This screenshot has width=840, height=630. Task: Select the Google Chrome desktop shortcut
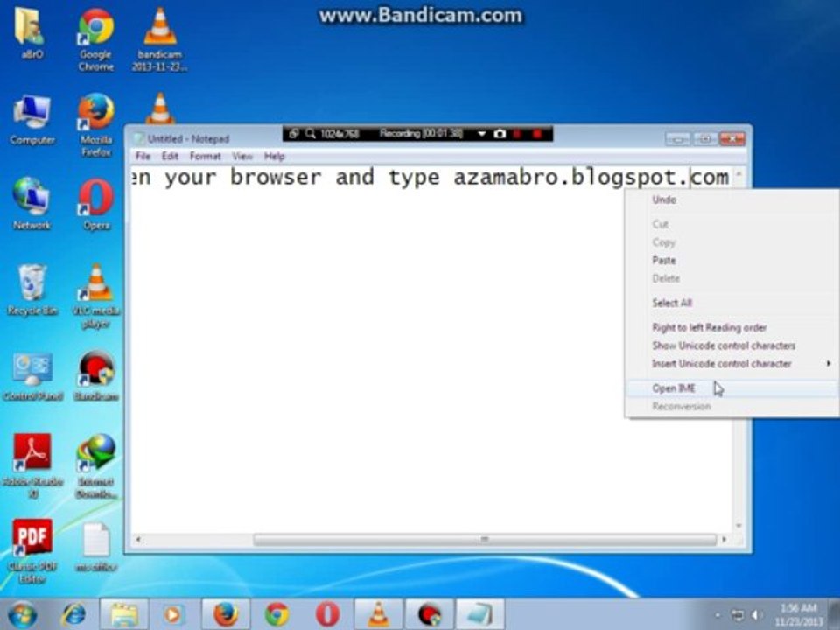[96, 39]
